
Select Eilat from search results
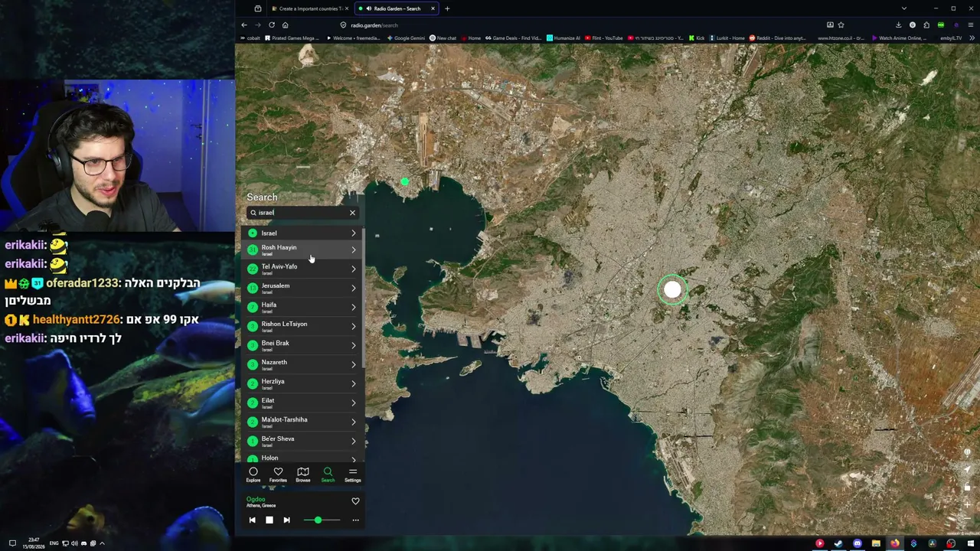point(302,403)
